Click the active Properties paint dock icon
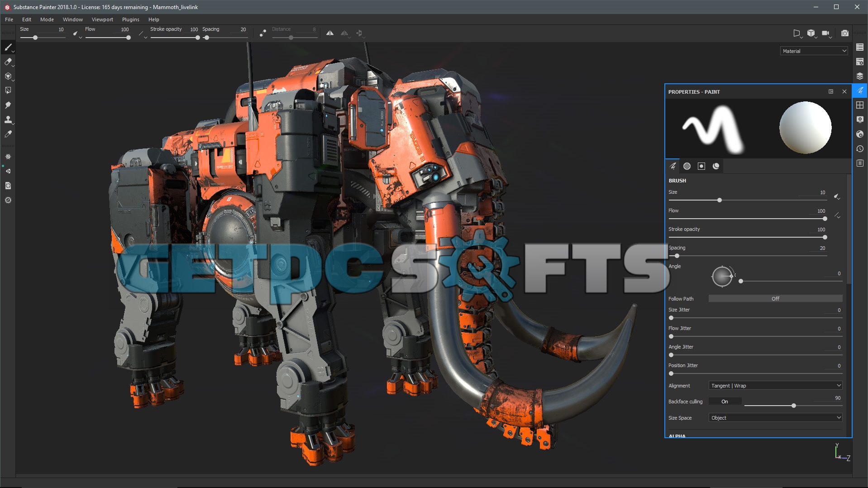868x488 pixels. [860, 91]
